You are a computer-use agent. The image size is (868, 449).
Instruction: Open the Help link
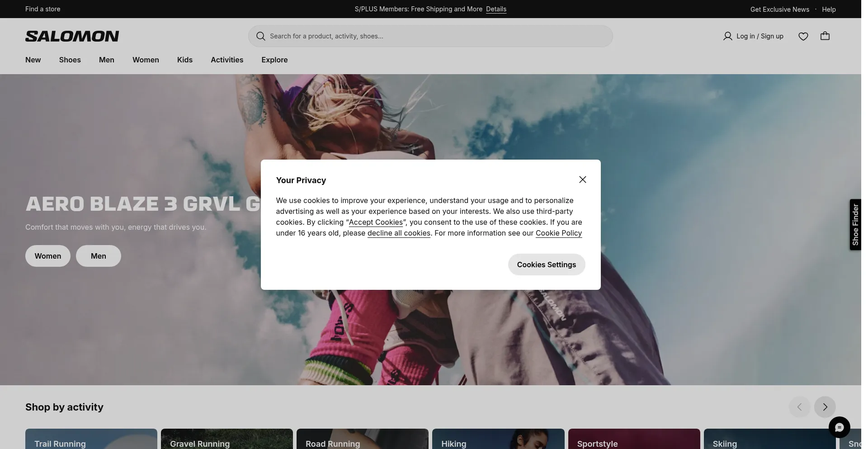pyautogui.click(x=829, y=9)
